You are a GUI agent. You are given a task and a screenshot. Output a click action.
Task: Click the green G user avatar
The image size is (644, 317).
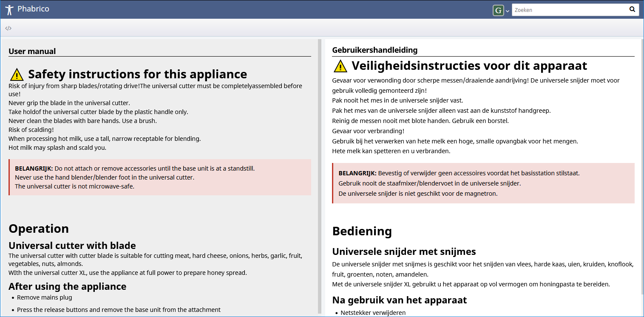498,10
